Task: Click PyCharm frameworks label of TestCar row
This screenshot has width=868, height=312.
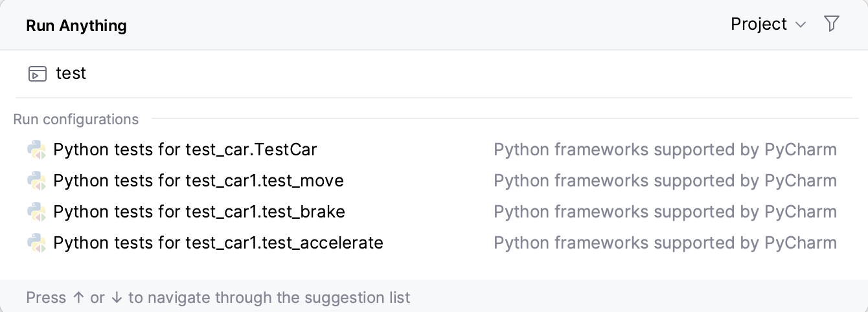Action: tap(665, 150)
